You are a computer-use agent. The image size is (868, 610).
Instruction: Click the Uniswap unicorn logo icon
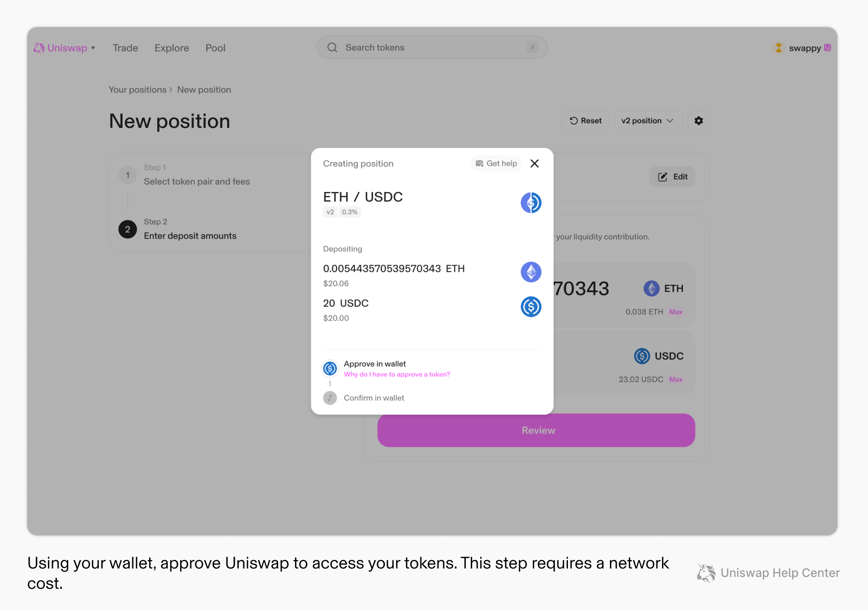[39, 48]
